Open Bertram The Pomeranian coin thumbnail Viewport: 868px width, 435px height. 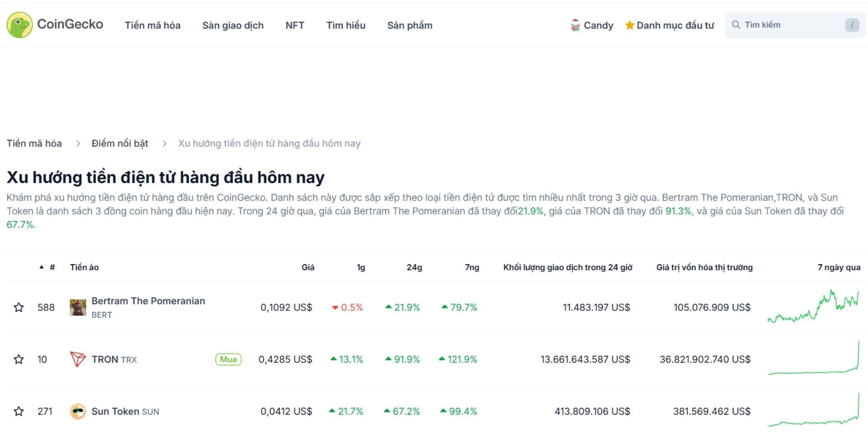pyautogui.click(x=77, y=307)
